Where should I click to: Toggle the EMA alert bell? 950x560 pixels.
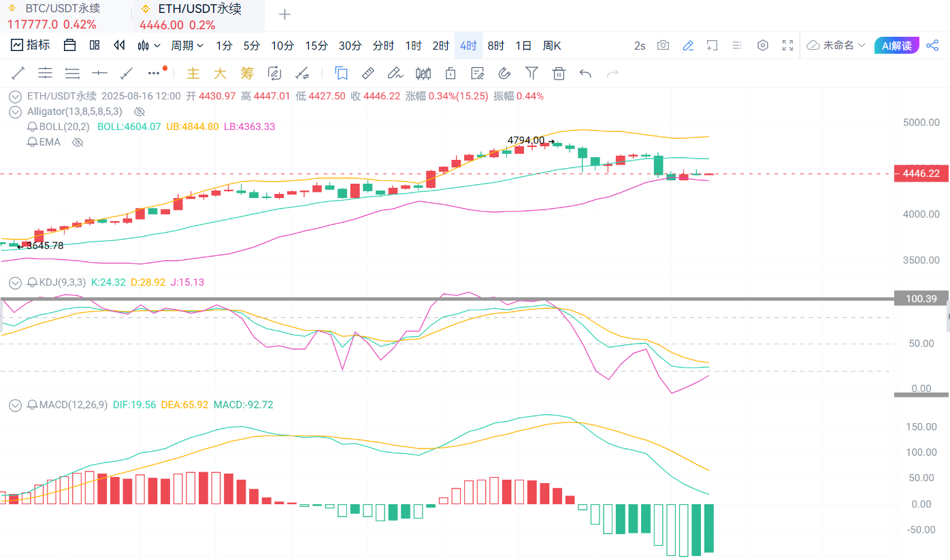click(x=31, y=142)
